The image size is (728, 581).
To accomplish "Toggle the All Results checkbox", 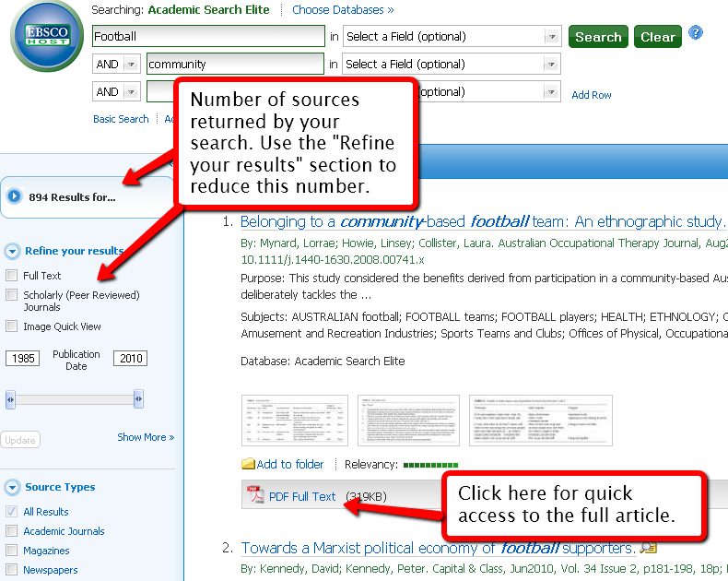I will (x=12, y=511).
